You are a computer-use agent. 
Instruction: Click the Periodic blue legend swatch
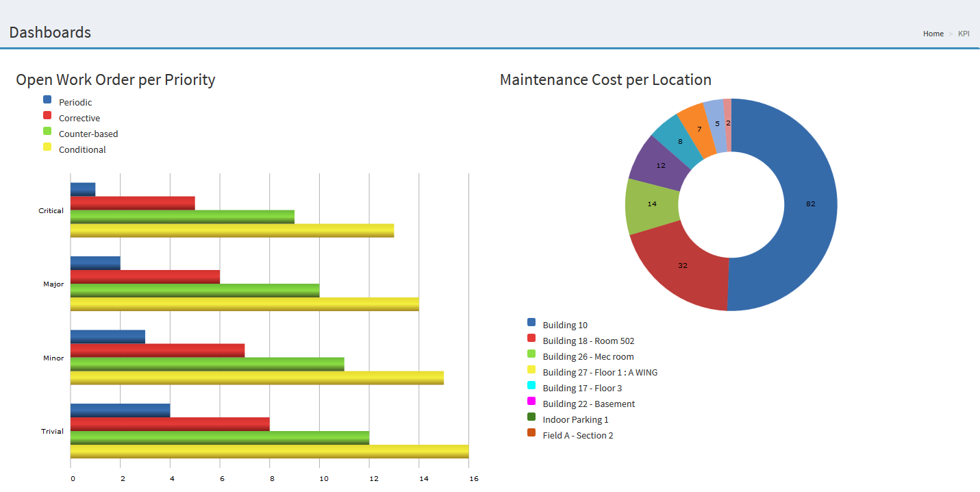click(47, 100)
